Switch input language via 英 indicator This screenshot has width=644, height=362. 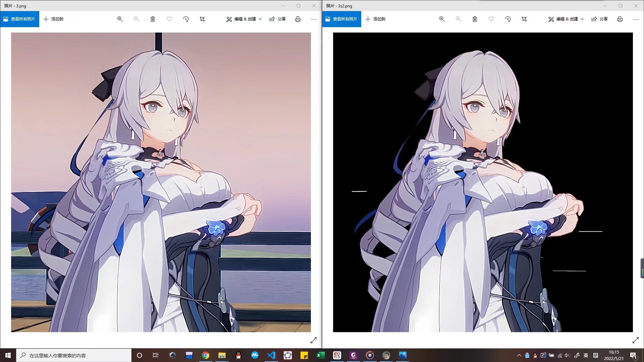(586, 356)
